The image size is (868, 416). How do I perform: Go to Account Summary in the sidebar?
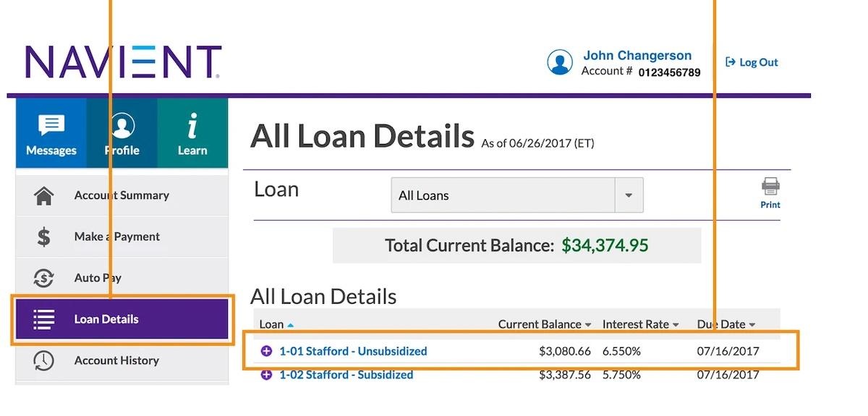point(122,195)
